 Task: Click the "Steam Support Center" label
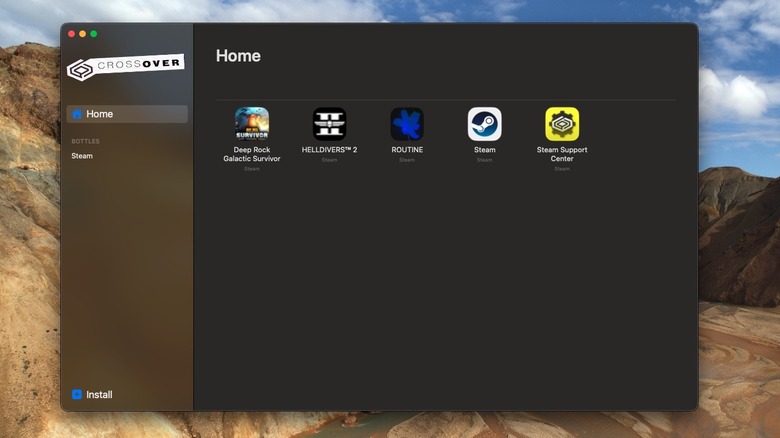[x=562, y=154]
